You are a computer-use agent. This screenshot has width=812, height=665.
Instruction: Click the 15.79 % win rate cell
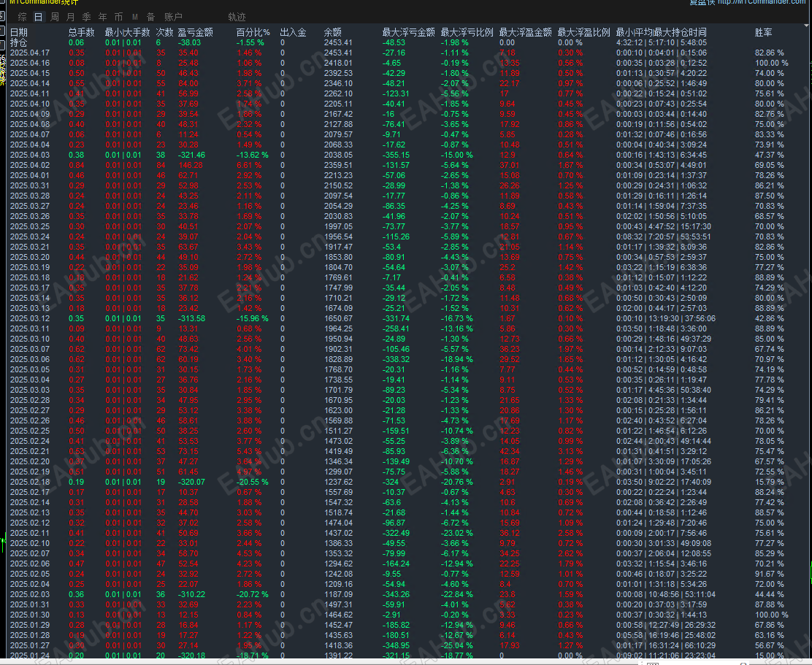coord(770,482)
